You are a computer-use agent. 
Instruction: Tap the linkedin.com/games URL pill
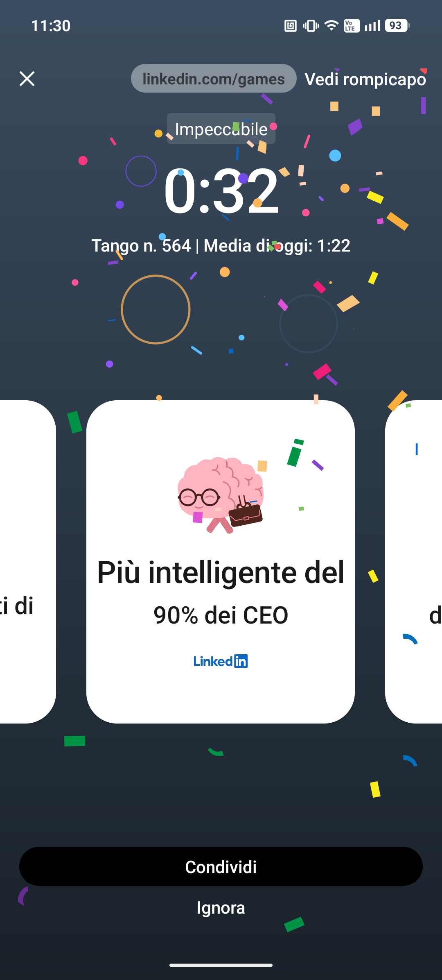click(214, 79)
